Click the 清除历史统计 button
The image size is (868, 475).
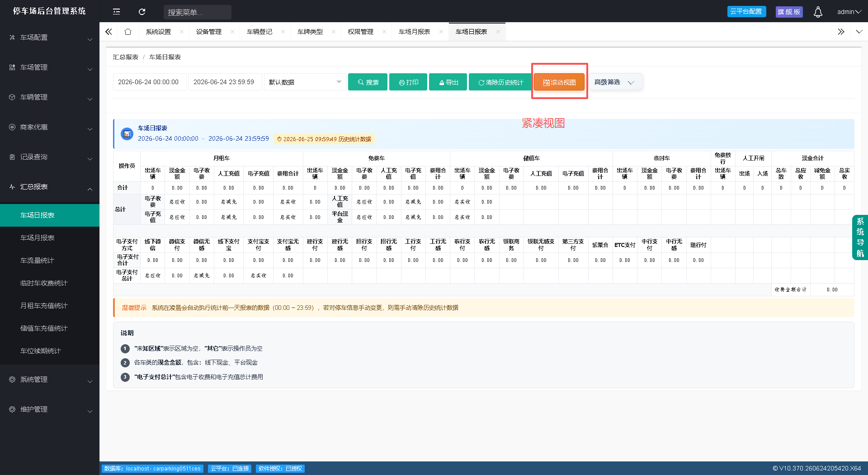(500, 82)
